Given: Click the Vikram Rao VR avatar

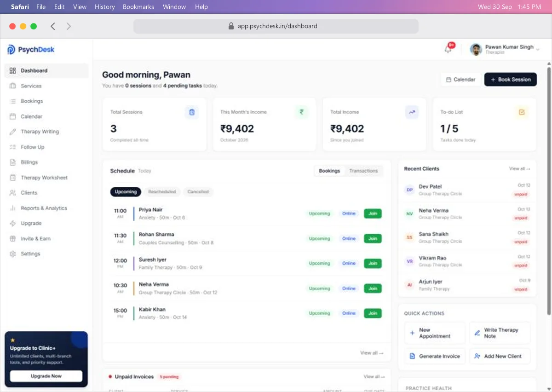Looking at the screenshot, I should pyautogui.click(x=409, y=261).
